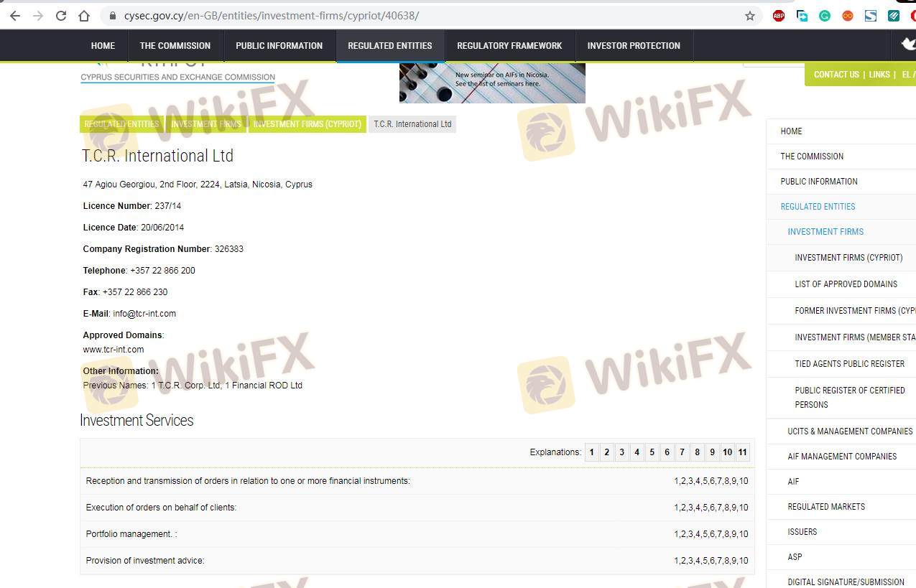Open explanation number 8
Image resolution: width=916 pixels, height=588 pixels.
coord(698,452)
